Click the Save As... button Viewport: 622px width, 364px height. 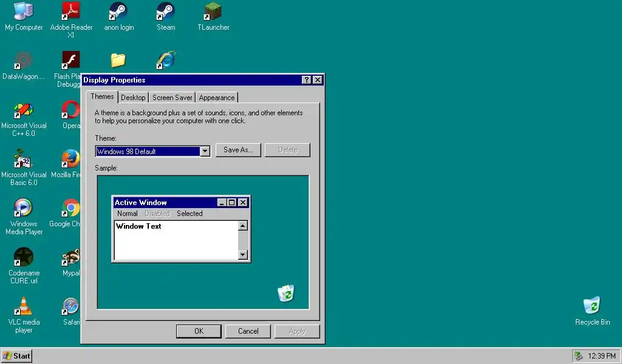238,150
